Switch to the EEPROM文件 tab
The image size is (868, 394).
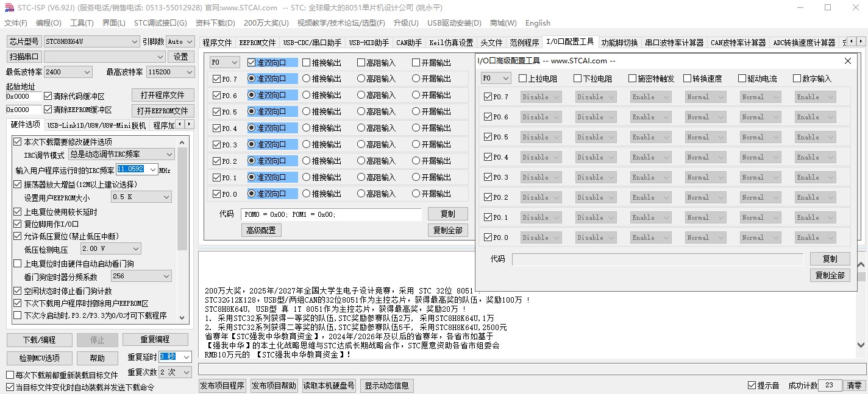click(x=257, y=43)
